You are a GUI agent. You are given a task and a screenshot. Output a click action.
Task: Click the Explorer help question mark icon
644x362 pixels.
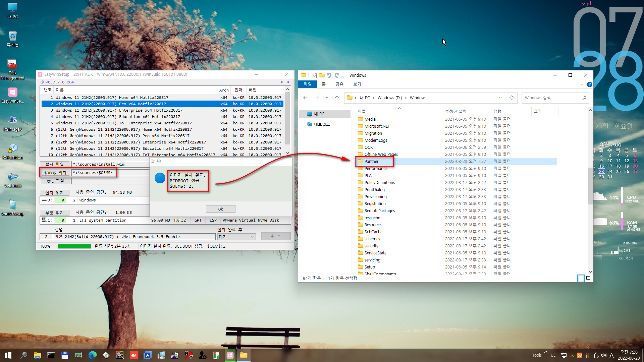[x=590, y=84]
